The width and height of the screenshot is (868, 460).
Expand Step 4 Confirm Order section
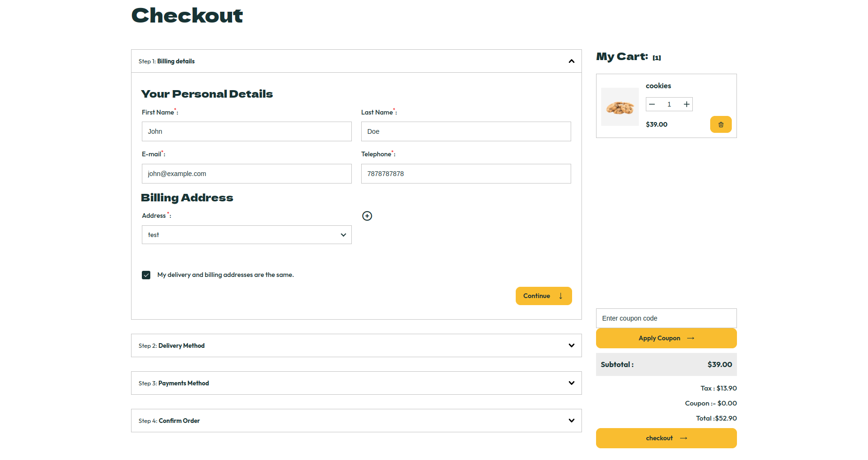click(571, 421)
